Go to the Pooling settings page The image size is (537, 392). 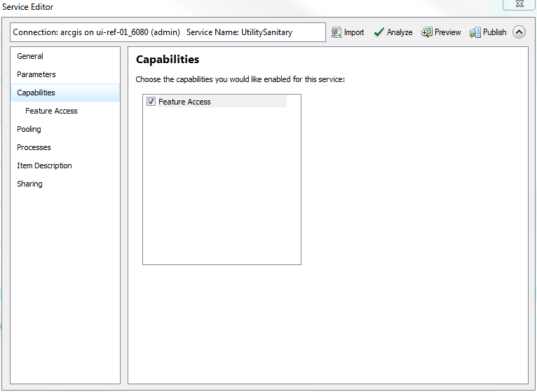pos(65,129)
